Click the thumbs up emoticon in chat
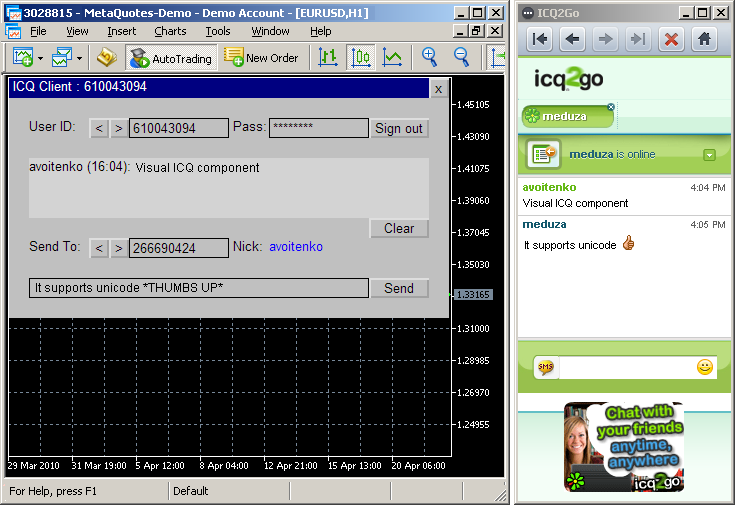Image resolution: width=735 pixels, height=505 pixels. coord(629,243)
